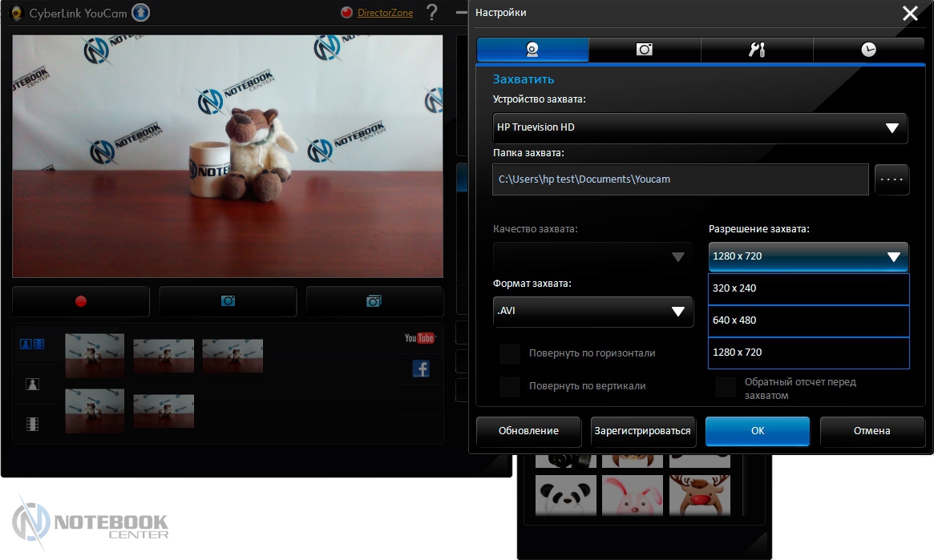
Task: Enable Повернуть по горизонтали checkbox
Action: [x=510, y=353]
